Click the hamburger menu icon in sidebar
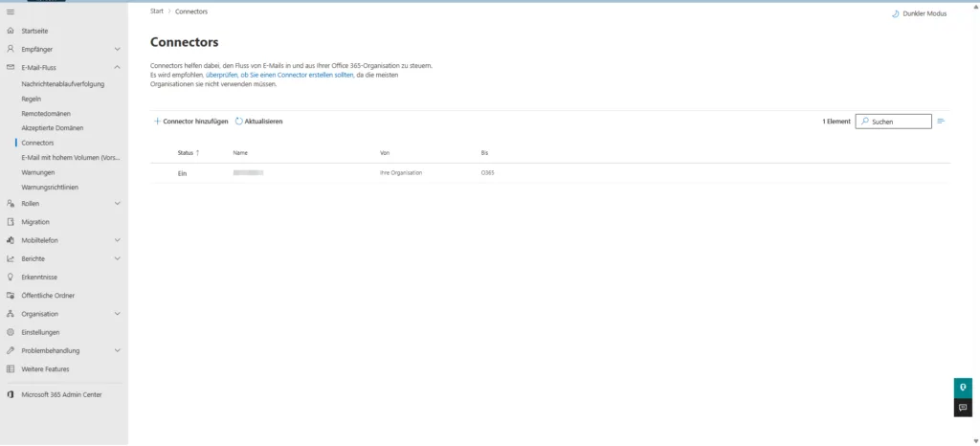Image resolution: width=980 pixels, height=446 pixels. coord(11,11)
